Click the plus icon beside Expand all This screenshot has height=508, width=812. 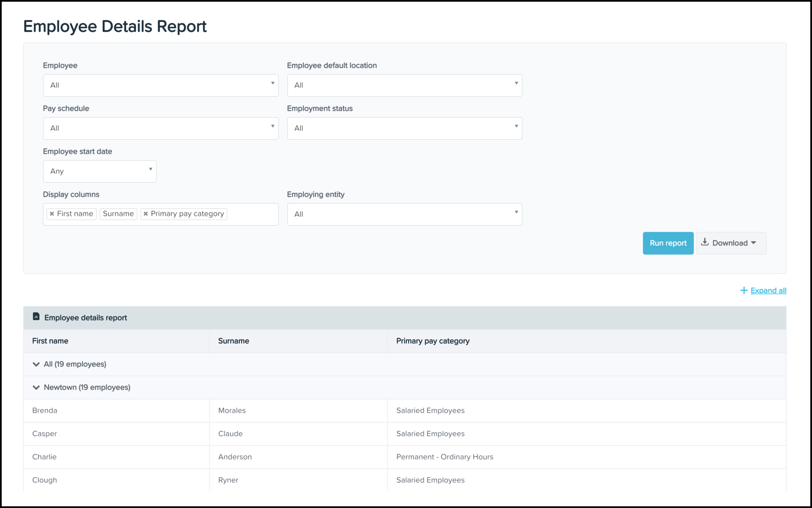click(744, 290)
